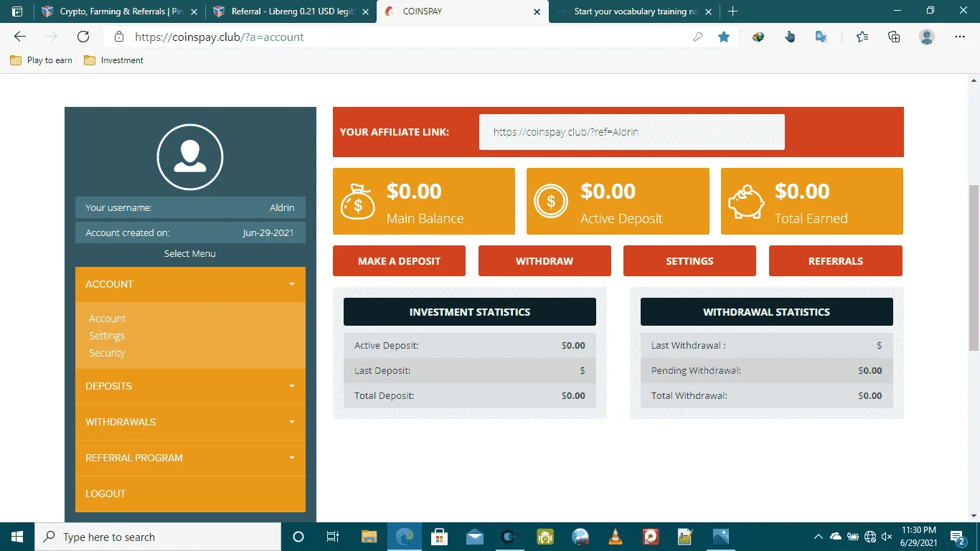
Task: Open the Mail app on the taskbar
Action: (x=474, y=537)
